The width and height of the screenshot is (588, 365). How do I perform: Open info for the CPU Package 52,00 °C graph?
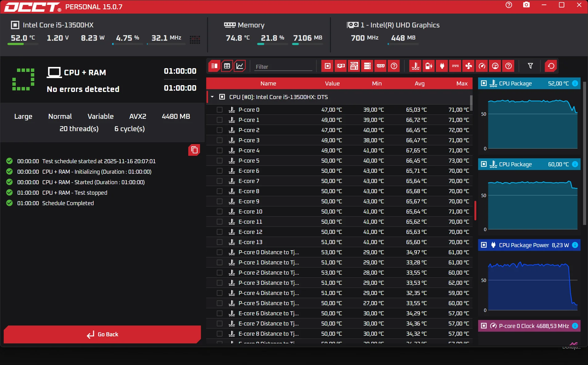(x=575, y=83)
